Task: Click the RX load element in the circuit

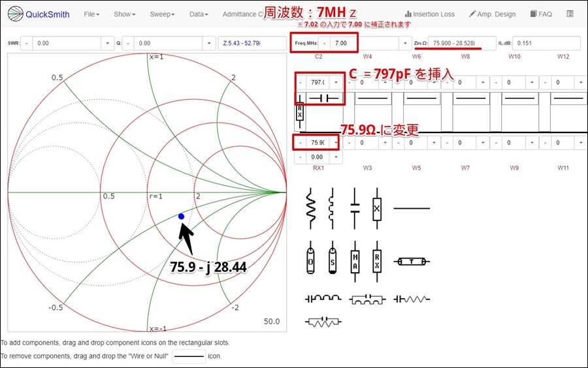Action: (x=299, y=112)
